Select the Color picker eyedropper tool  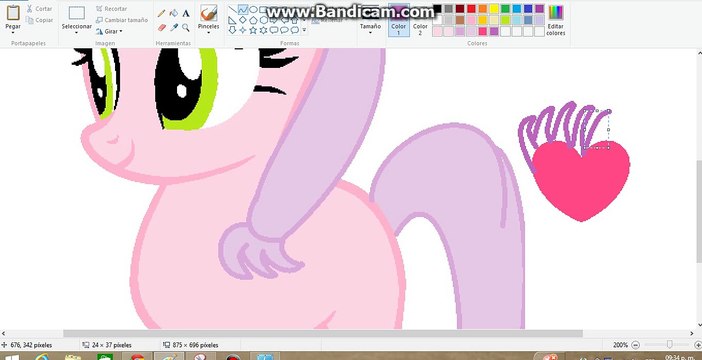(174, 27)
